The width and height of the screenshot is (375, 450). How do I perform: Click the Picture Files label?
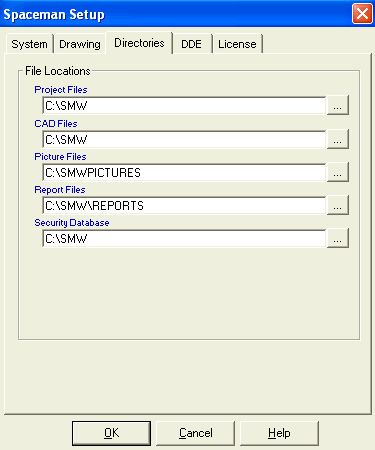click(x=60, y=157)
